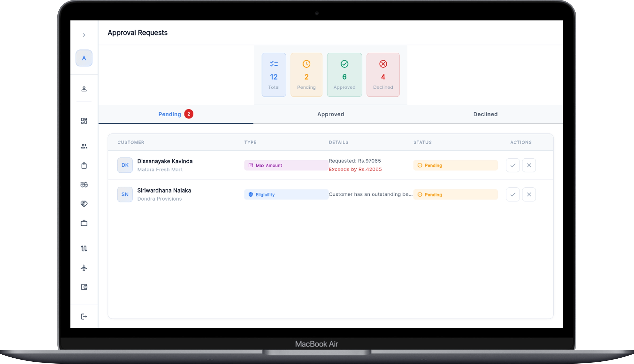The width and height of the screenshot is (634, 364).
Task: Click Pending status badge for Siriwardhana Nalaka
Action: [455, 194]
